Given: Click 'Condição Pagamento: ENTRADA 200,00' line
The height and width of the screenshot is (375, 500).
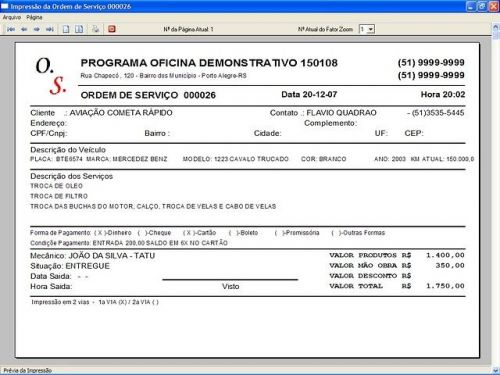Looking at the screenshot, I should [129, 243].
